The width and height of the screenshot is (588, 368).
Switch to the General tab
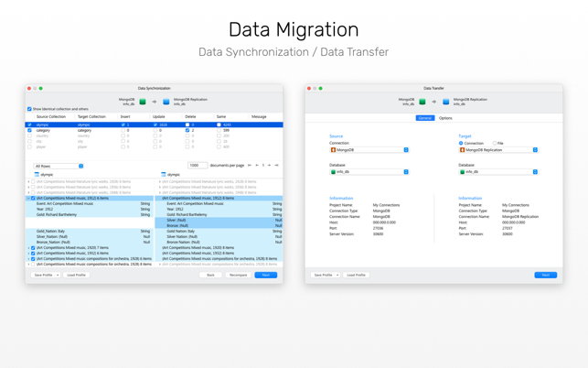click(x=425, y=118)
